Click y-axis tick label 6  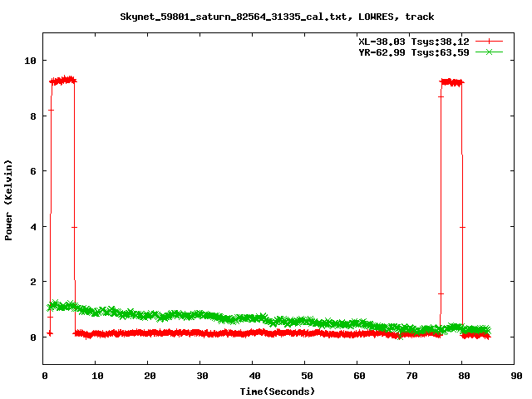[33, 171]
